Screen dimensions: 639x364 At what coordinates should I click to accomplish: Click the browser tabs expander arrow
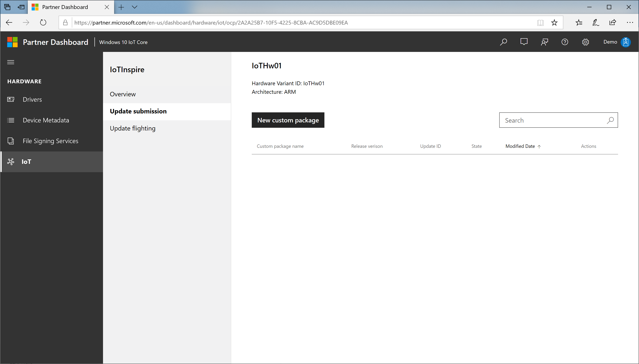135,7
